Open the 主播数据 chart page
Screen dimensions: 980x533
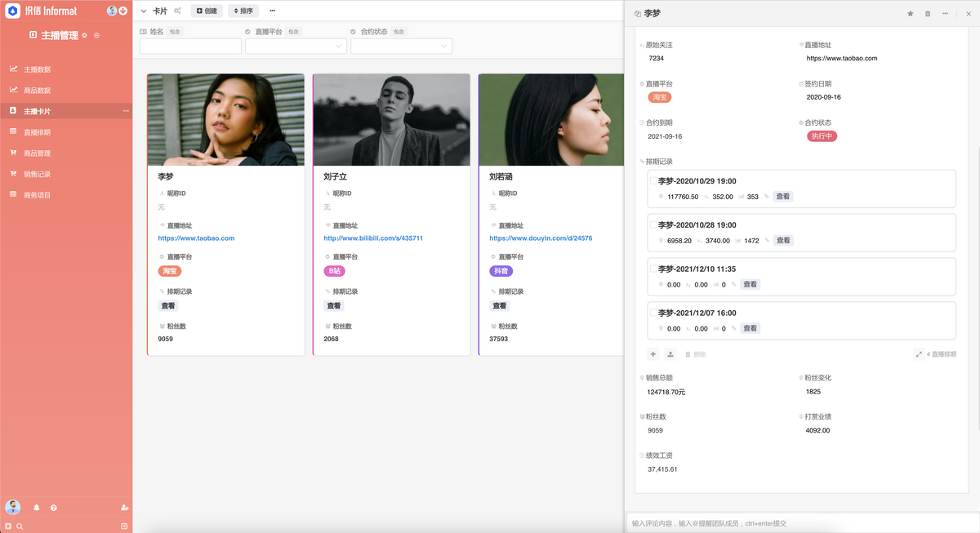66,69
